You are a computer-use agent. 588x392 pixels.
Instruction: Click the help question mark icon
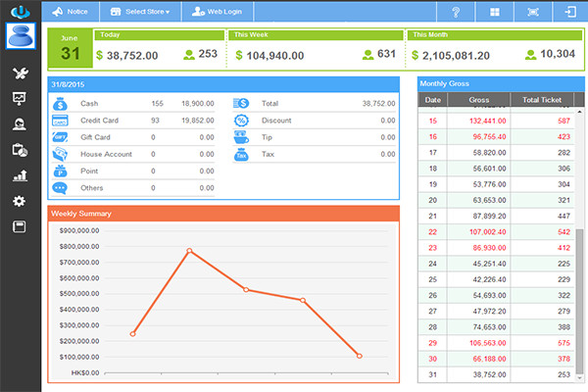tap(456, 13)
